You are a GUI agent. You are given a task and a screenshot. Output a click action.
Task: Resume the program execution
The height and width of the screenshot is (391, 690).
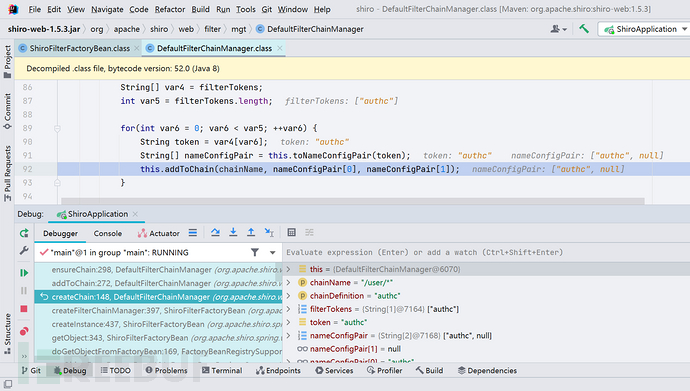24,273
